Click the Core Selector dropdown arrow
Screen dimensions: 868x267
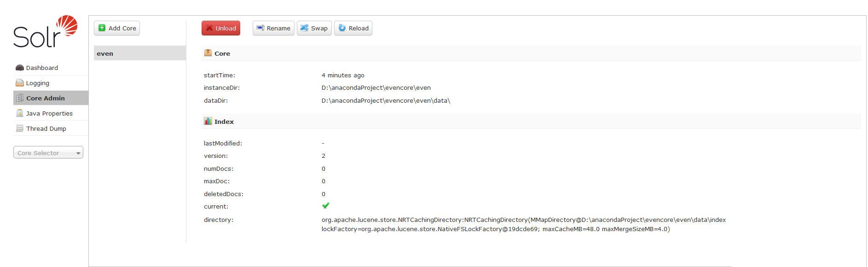78,153
